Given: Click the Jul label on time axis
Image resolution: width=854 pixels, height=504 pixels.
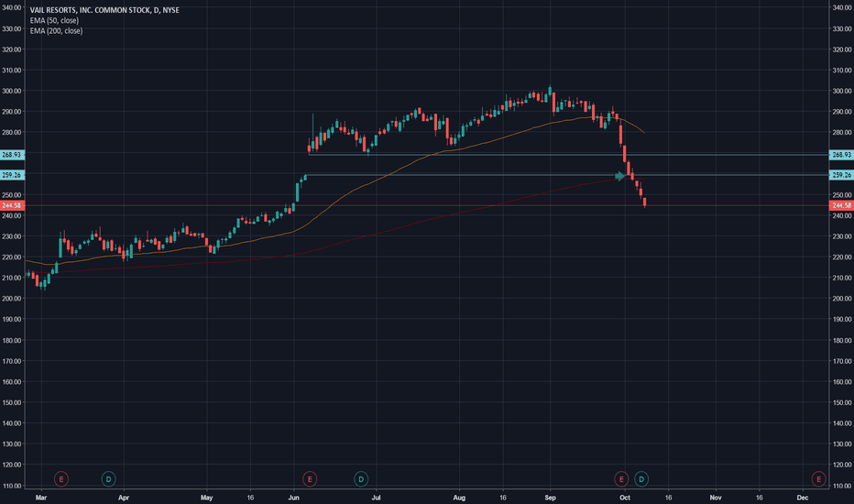Looking at the screenshot, I should coord(376,498).
